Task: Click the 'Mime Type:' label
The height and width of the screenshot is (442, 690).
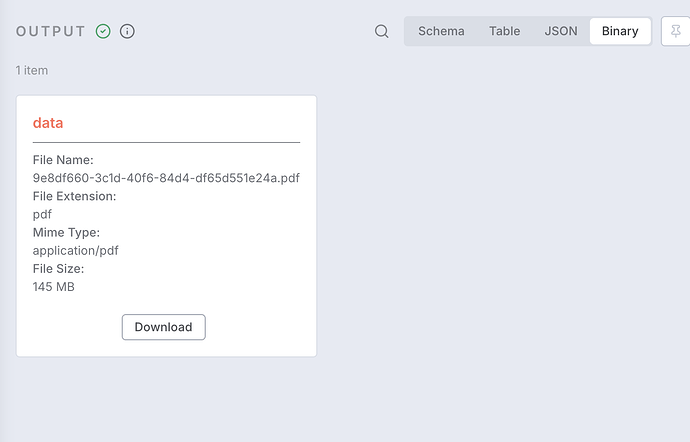Action: (x=66, y=232)
